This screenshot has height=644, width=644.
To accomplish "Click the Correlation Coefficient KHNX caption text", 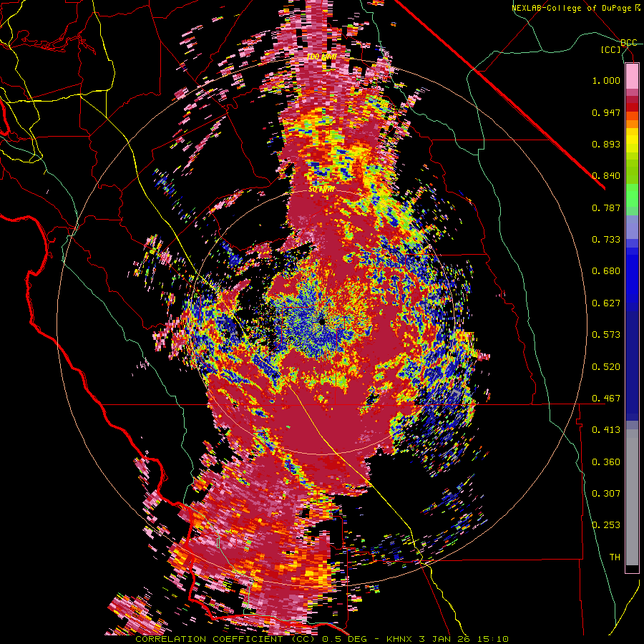I will tap(322, 639).
